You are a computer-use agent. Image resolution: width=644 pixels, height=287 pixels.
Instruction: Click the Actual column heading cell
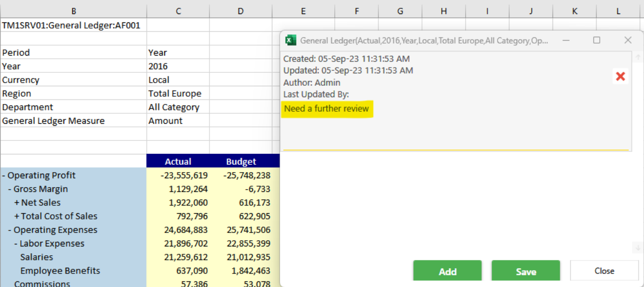pyautogui.click(x=178, y=161)
